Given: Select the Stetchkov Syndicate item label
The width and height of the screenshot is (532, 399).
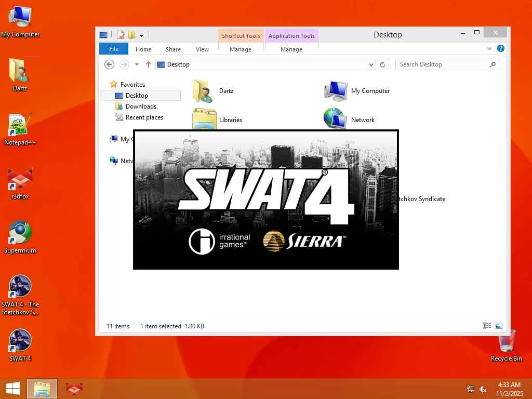Looking at the screenshot, I should (x=422, y=199).
